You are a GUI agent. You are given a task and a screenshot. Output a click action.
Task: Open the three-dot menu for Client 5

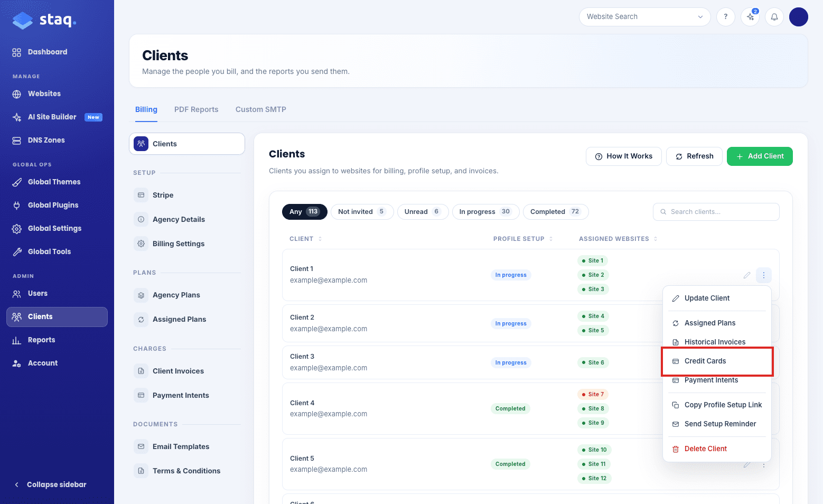(764, 465)
